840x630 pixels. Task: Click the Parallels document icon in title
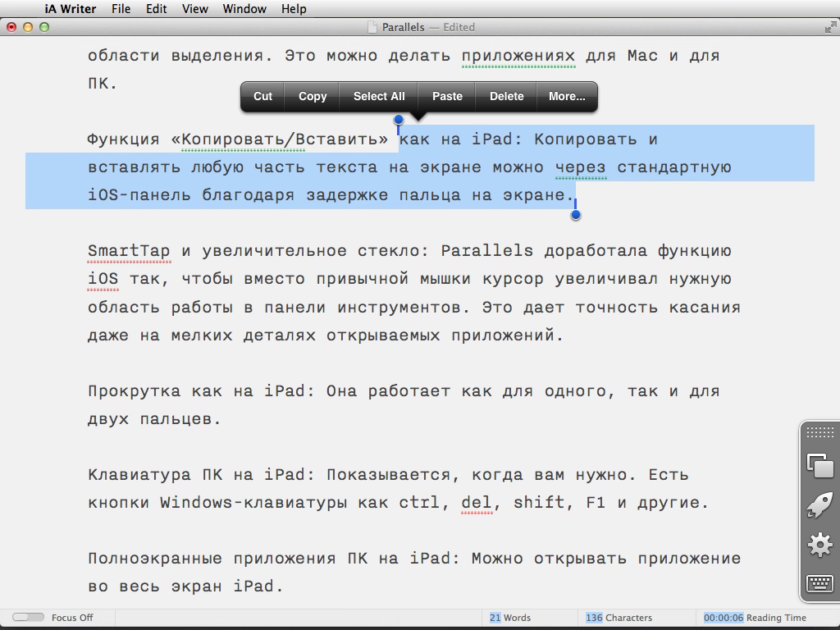tap(373, 27)
